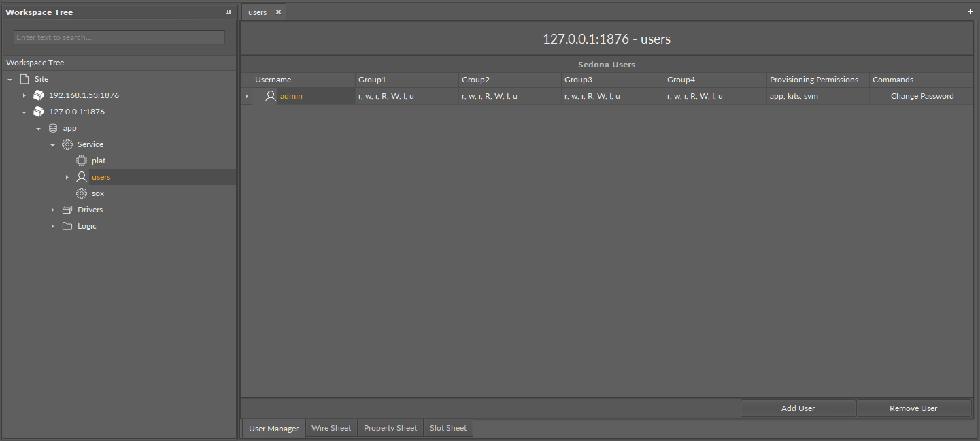980x441 pixels.
Task: Pin the Workspace Tree panel
Action: click(229, 12)
